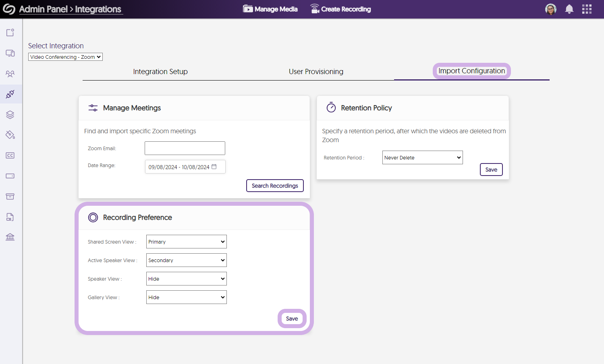Open the Select Integration dropdown

[x=65, y=57]
